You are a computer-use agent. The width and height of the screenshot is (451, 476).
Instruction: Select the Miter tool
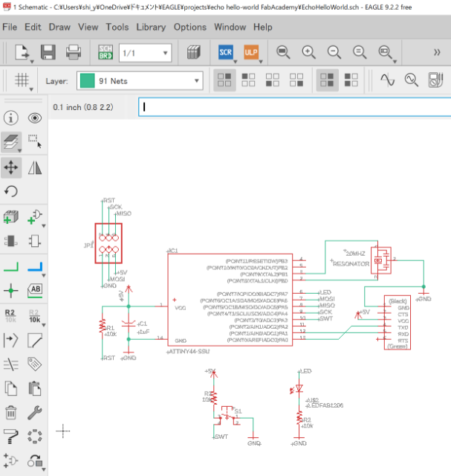(x=35, y=340)
